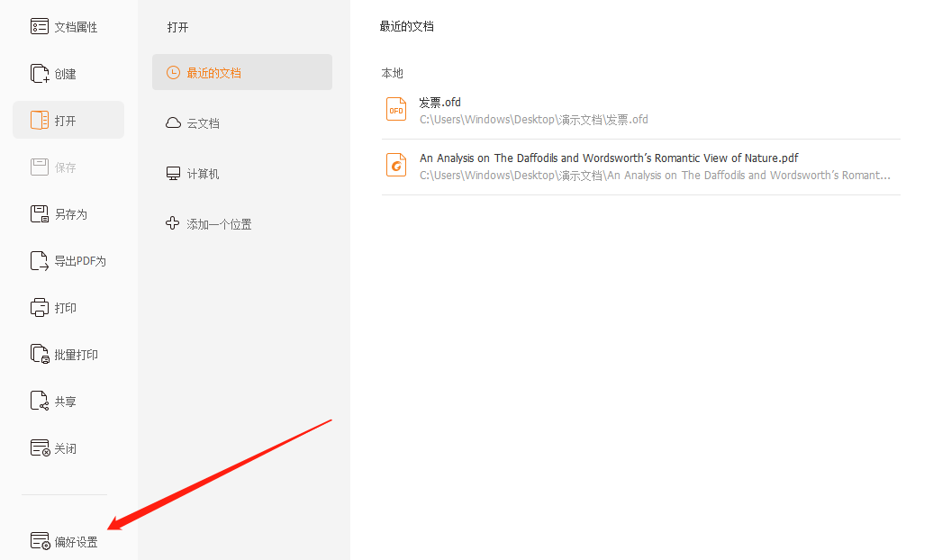The height and width of the screenshot is (560, 933).
Task: Click the 文档属性 icon in sidebar
Action: coord(40,27)
